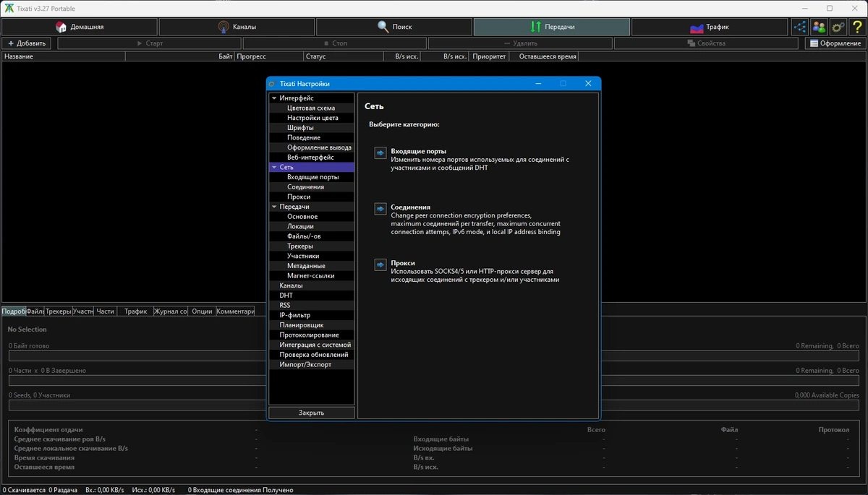The width and height of the screenshot is (868, 495).
Task: Open the Журнал событий bottom tab
Action: click(171, 311)
